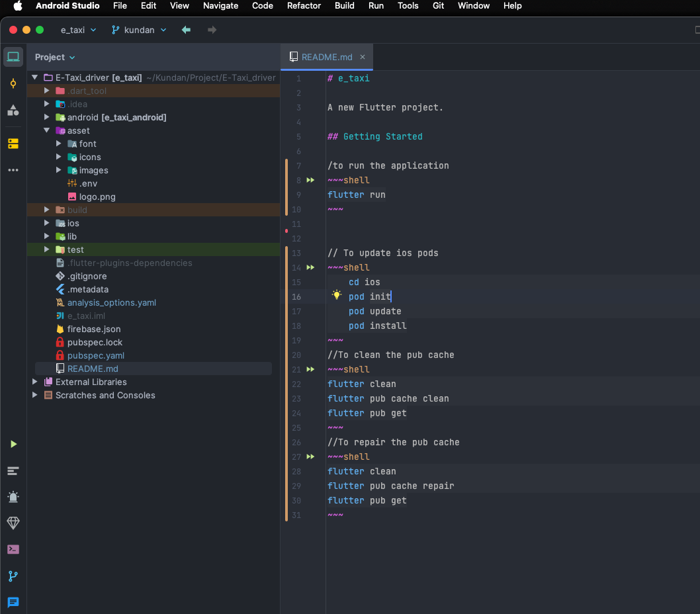
Task: Open the Git tool window icon
Action: [x=13, y=576]
